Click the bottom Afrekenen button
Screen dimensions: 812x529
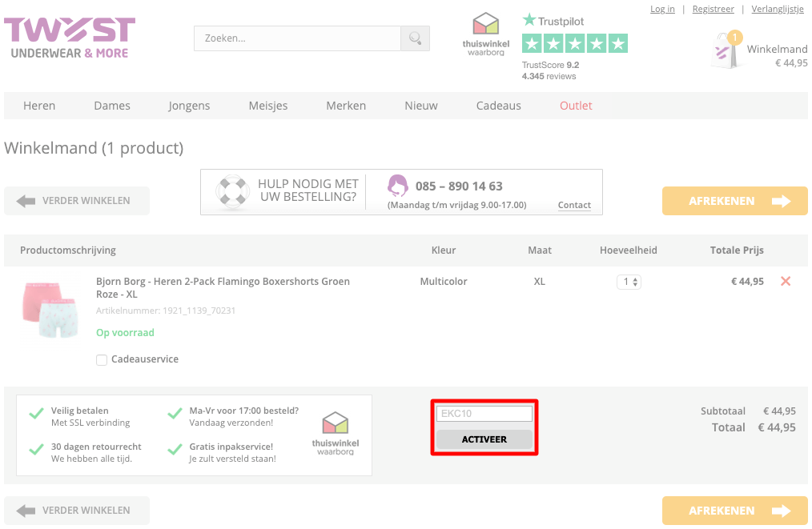[x=735, y=511]
